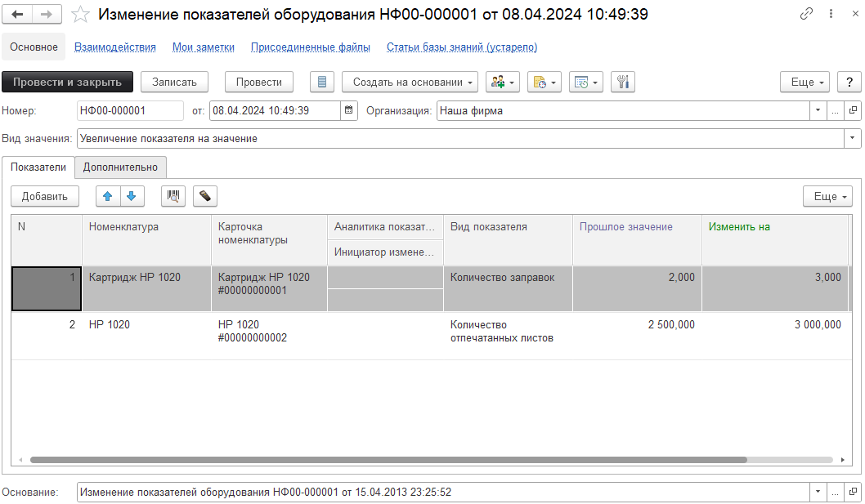Open 'Вид значения' dropdown list
This screenshot has width=865, height=504.
pos(853,139)
